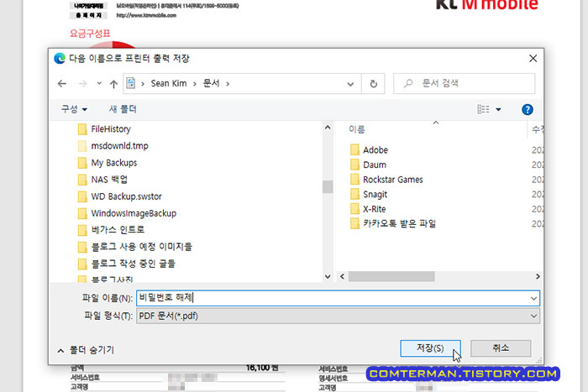588x392 pixels.
Task: Open help with the question mark icon
Action: pyautogui.click(x=528, y=109)
